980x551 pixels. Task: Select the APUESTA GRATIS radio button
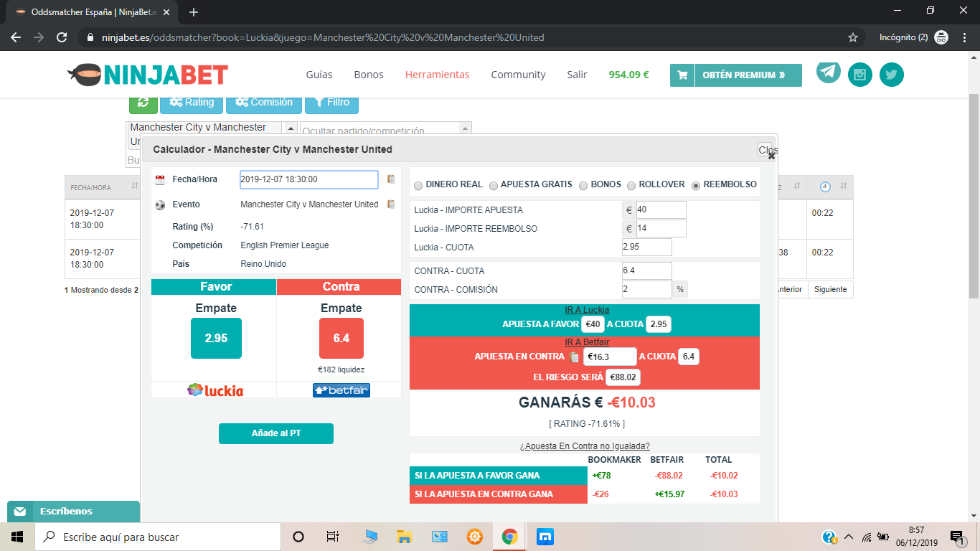(x=494, y=185)
